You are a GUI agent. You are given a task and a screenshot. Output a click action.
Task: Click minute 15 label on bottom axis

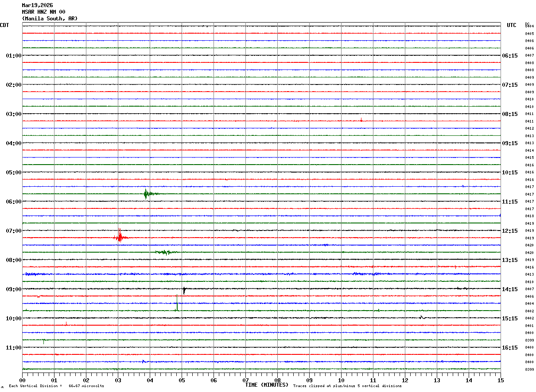coord(500,380)
